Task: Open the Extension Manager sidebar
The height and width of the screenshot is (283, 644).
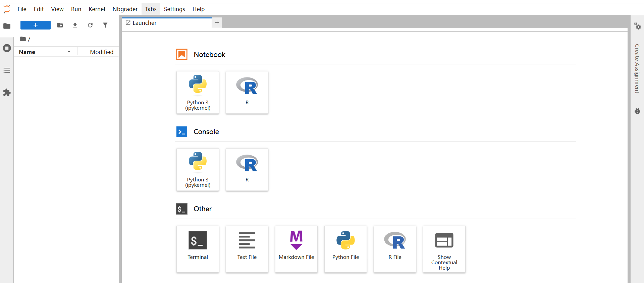Action: (x=7, y=93)
